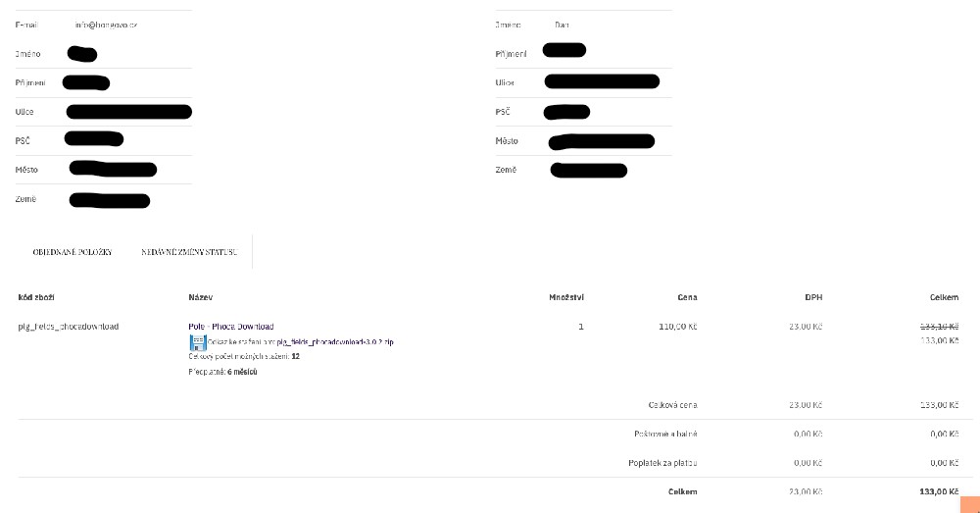Screen dimensions: 980x513
Task: Switch to the Nedávné změny statusu tab
Action: click(x=189, y=252)
